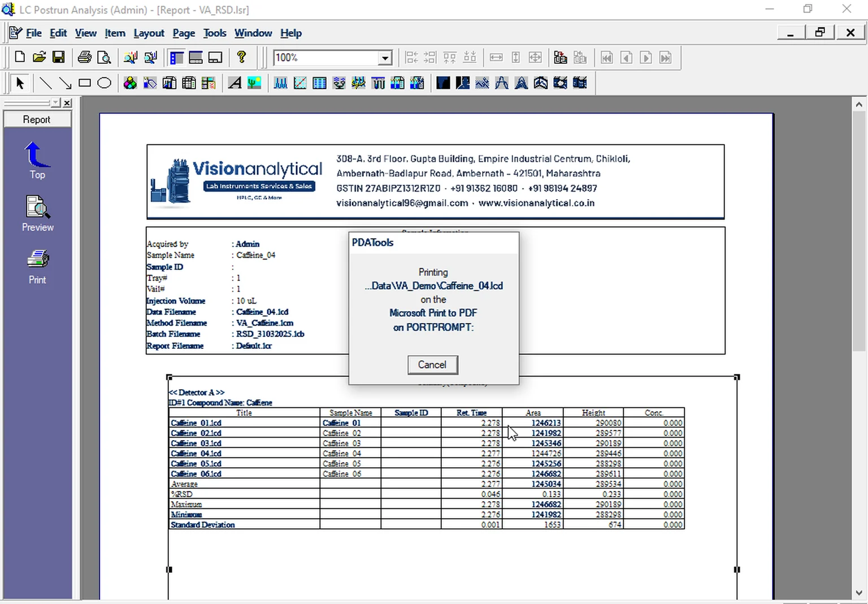Click the vertical scrollbar down arrow
Image resolution: width=868 pixels, height=604 pixels.
click(859, 593)
